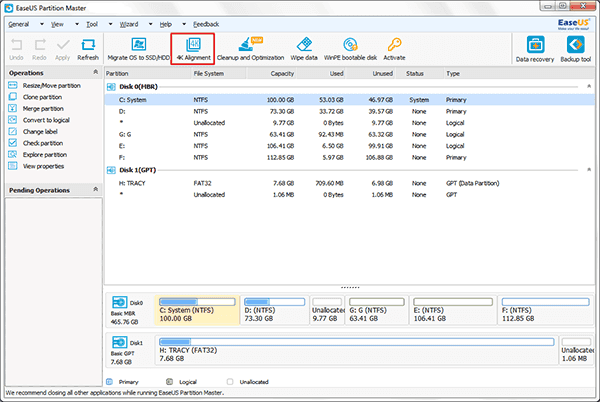Open the Explore partition operation

[x=45, y=155]
